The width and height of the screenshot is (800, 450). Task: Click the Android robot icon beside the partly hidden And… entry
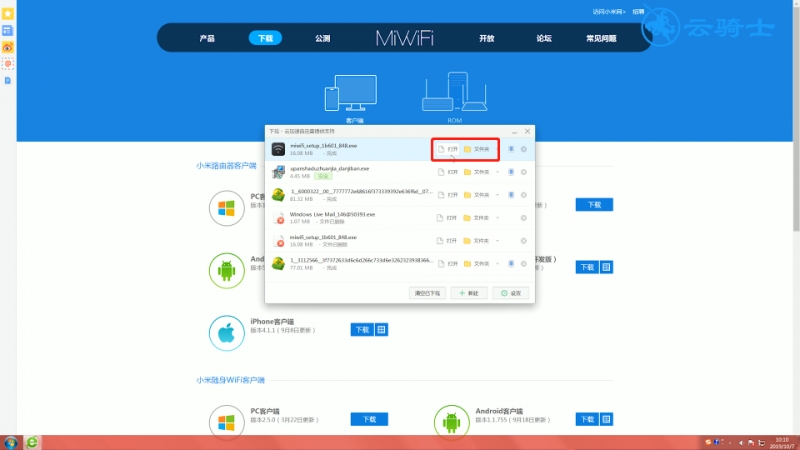coord(227,270)
